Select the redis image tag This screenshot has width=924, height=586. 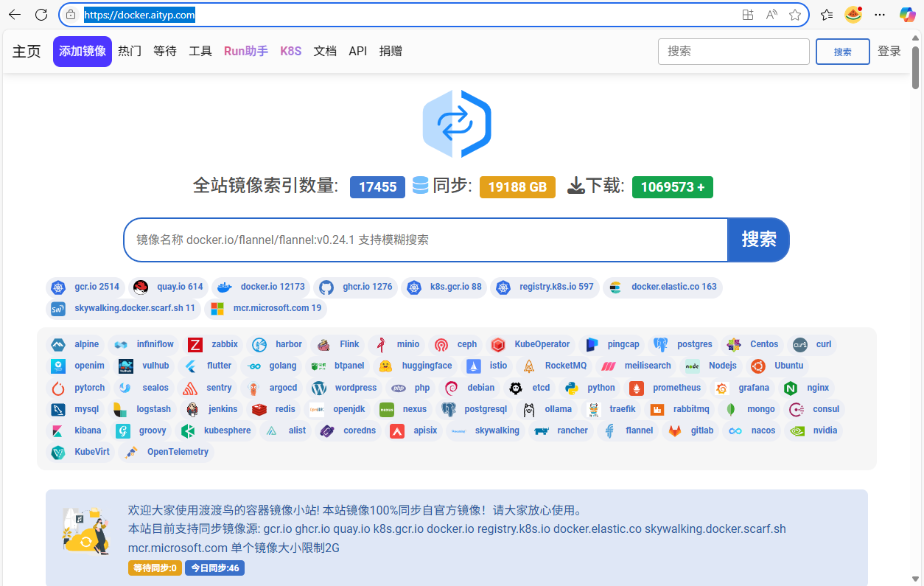[x=274, y=409]
